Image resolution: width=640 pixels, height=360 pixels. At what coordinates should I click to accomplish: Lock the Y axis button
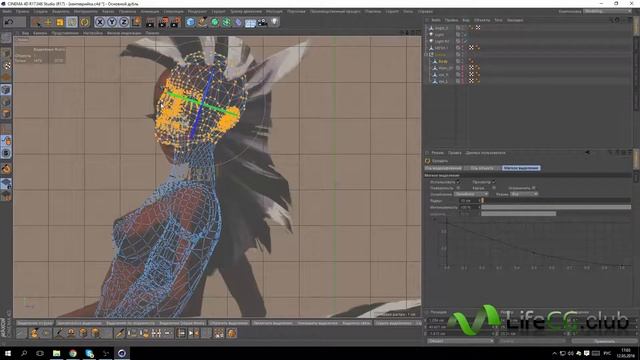click(112, 22)
